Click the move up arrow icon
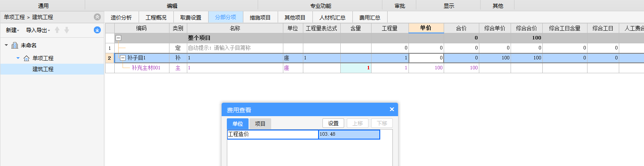 coord(57,30)
